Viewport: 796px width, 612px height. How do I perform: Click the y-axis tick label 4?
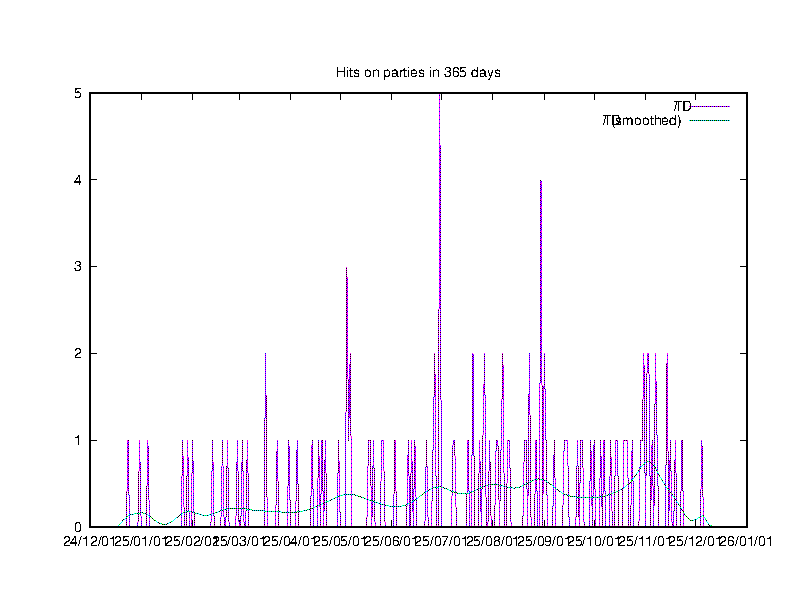(78, 180)
